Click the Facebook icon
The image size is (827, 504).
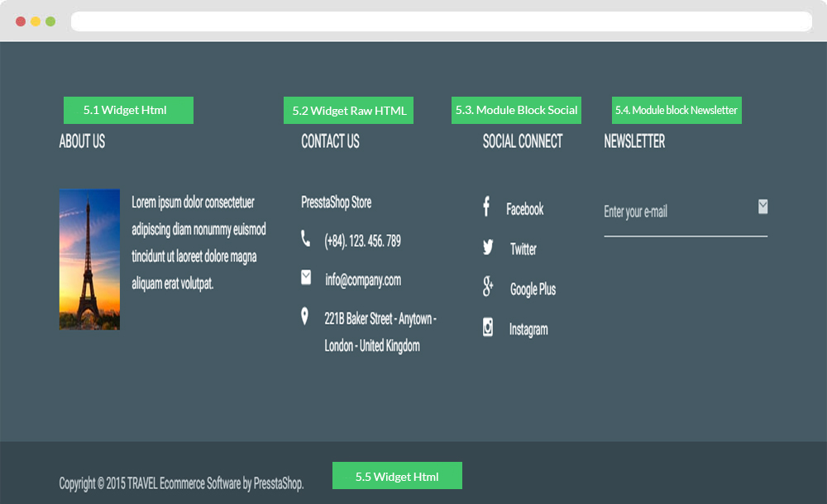(x=486, y=207)
